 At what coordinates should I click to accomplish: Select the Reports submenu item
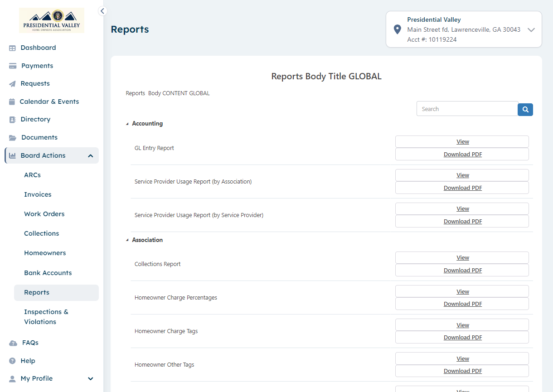[56, 293]
